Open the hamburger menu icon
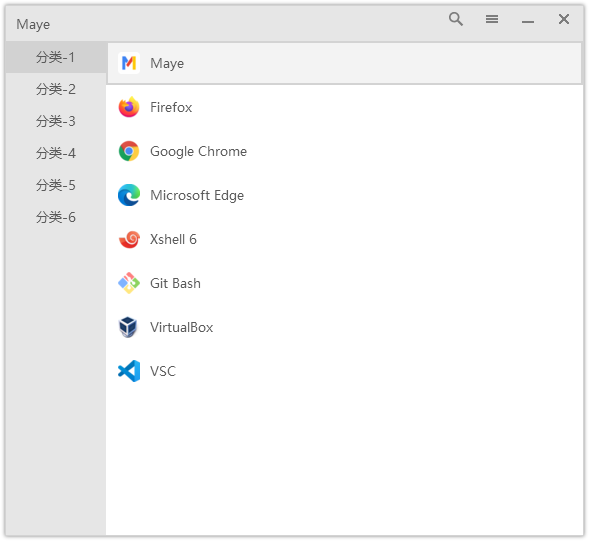The height and width of the screenshot is (541, 589). 492,19
